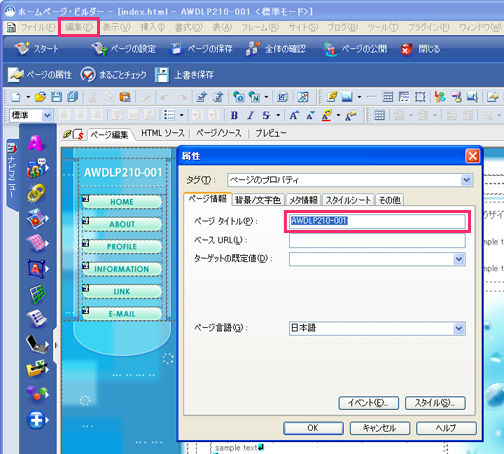Click the Decrease font size icon
Viewport: 504px width, 454px height.
point(310,115)
